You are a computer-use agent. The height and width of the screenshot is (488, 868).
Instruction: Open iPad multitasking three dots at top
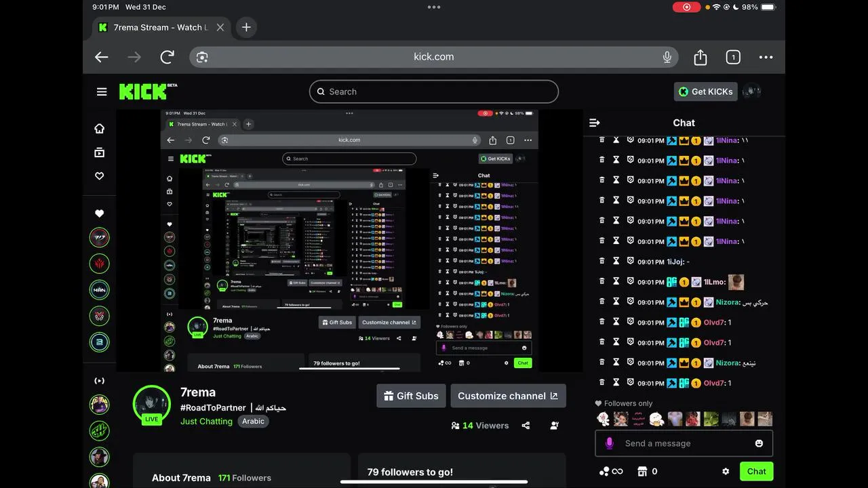click(434, 7)
